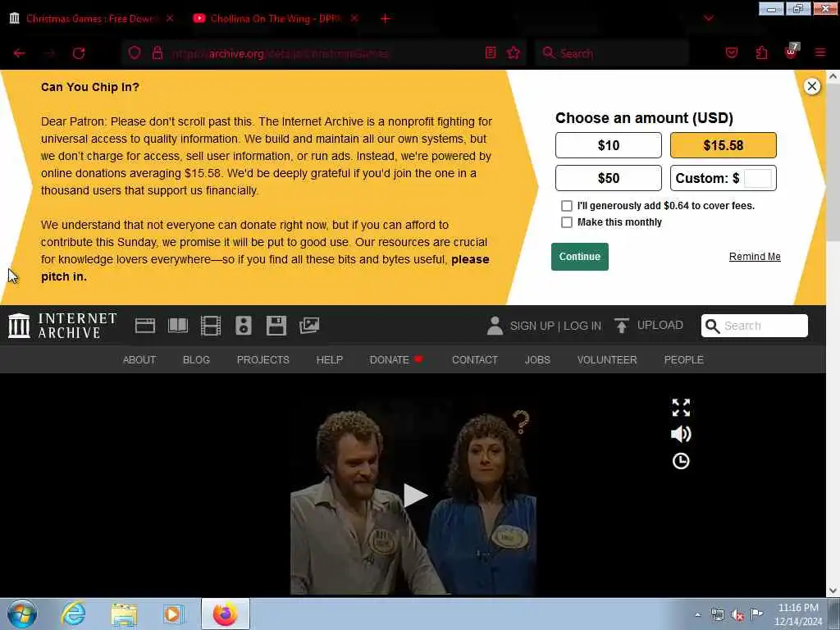840x630 pixels.
Task: Click the Remind Me link
Action: [755, 257]
